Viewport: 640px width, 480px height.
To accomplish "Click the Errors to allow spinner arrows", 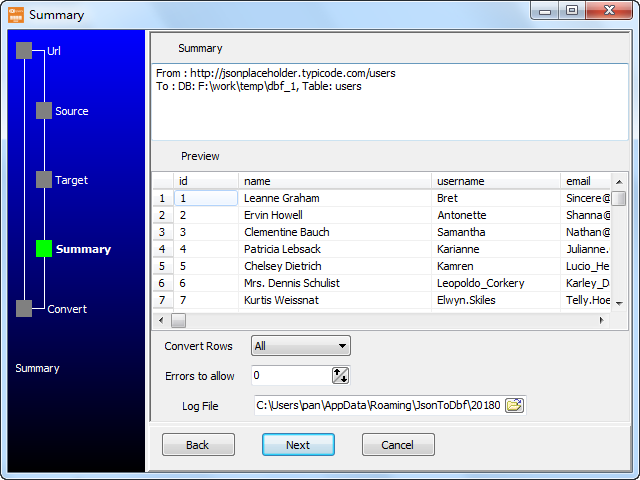I will (340, 376).
